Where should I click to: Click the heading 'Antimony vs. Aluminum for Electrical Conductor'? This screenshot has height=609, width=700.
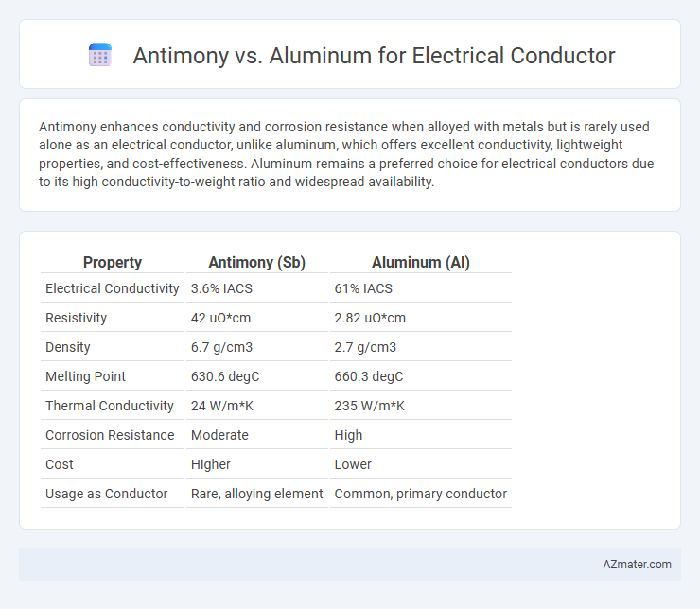[x=374, y=56]
